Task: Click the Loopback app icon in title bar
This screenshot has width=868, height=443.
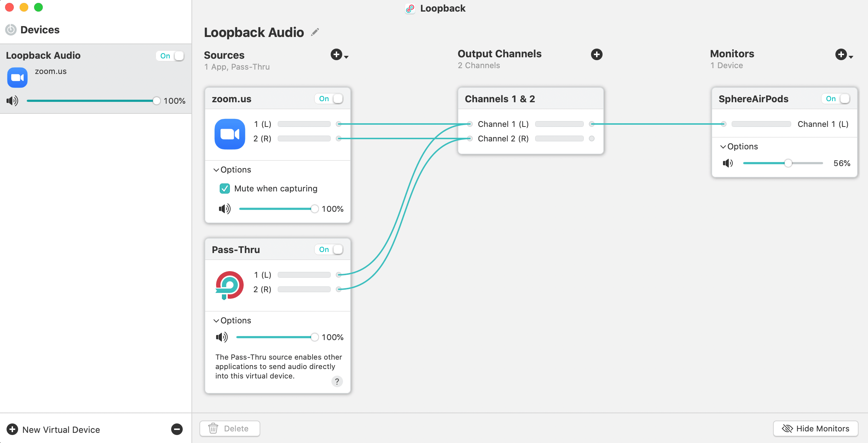Action: [x=410, y=9]
